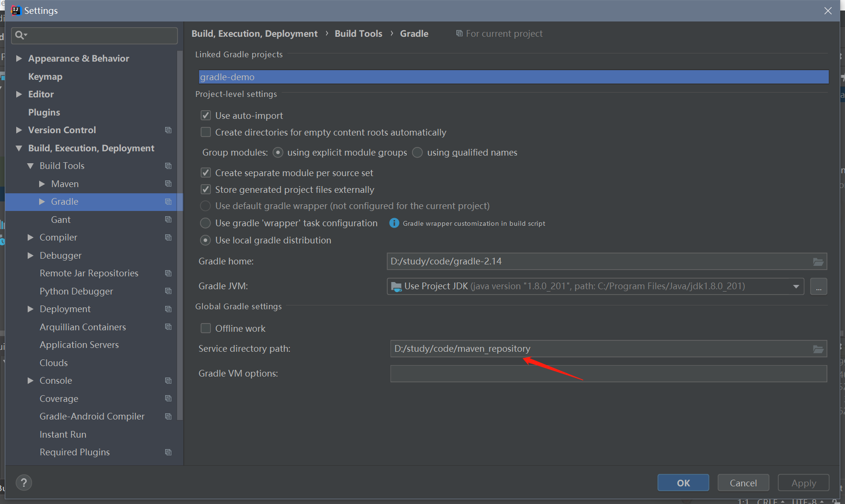The height and width of the screenshot is (504, 845).
Task: Click the ellipsis button beside Gradle JVM
Action: (818, 286)
